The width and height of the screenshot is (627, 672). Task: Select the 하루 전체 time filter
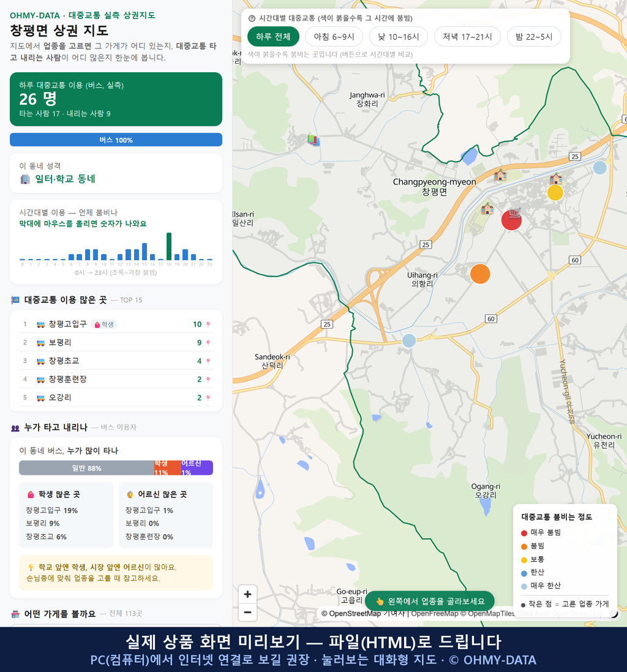coord(273,37)
